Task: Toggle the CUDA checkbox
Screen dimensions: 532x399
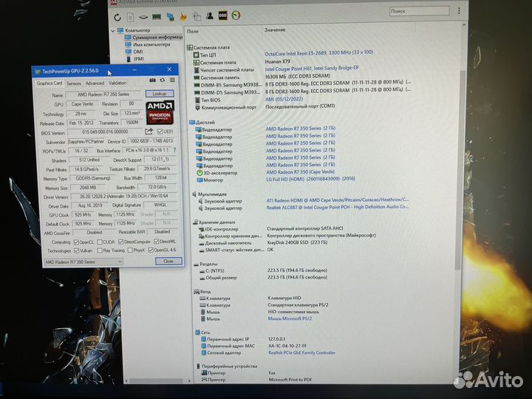Action: [100, 242]
